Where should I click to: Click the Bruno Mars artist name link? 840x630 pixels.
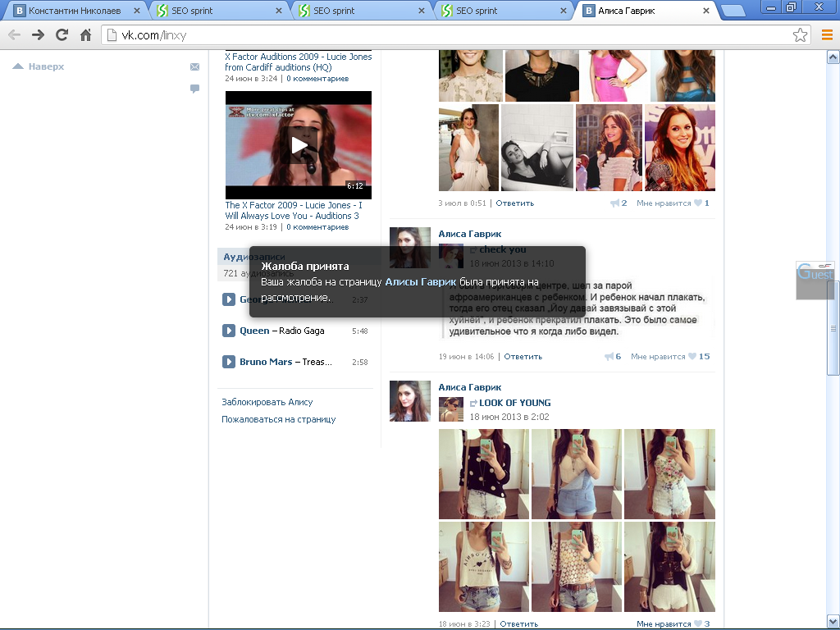point(266,362)
